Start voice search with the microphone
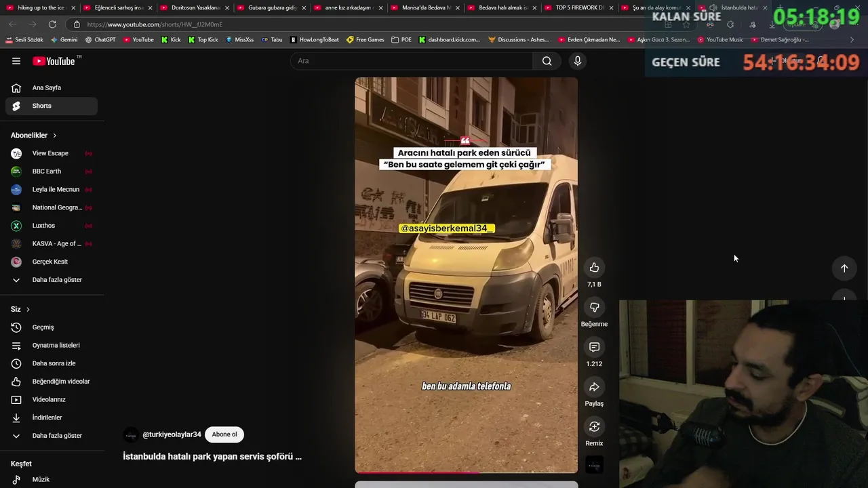The width and height of the screenshot is (868, 488). pyautogui.click(x=578, y=61)
